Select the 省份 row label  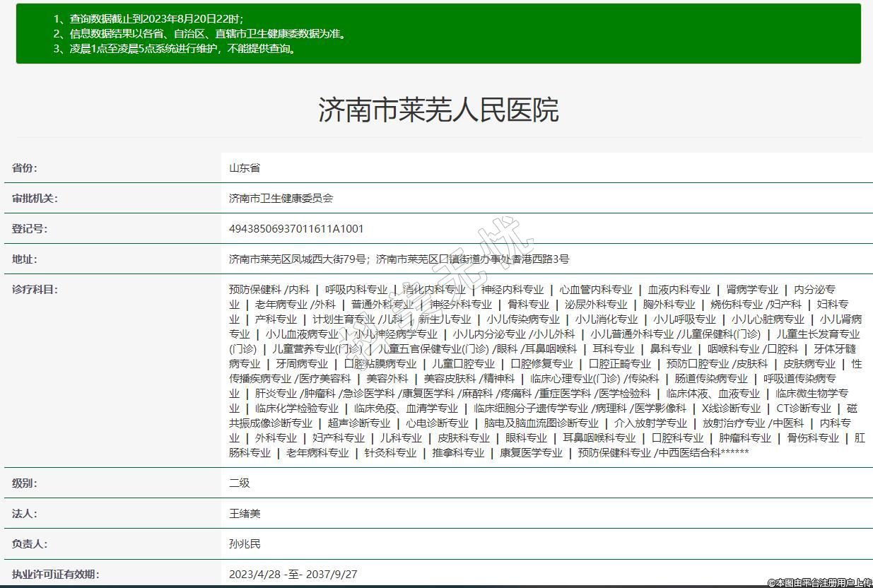click(25, 168)
